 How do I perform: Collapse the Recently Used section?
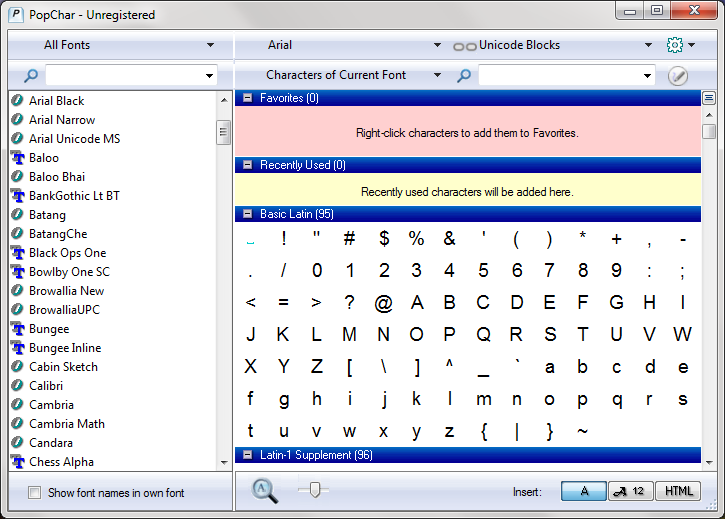click(x=248, y=165)
